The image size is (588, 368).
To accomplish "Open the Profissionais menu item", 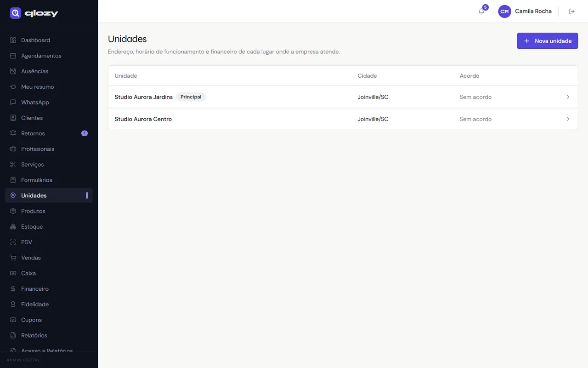I will tap(49, 149).
